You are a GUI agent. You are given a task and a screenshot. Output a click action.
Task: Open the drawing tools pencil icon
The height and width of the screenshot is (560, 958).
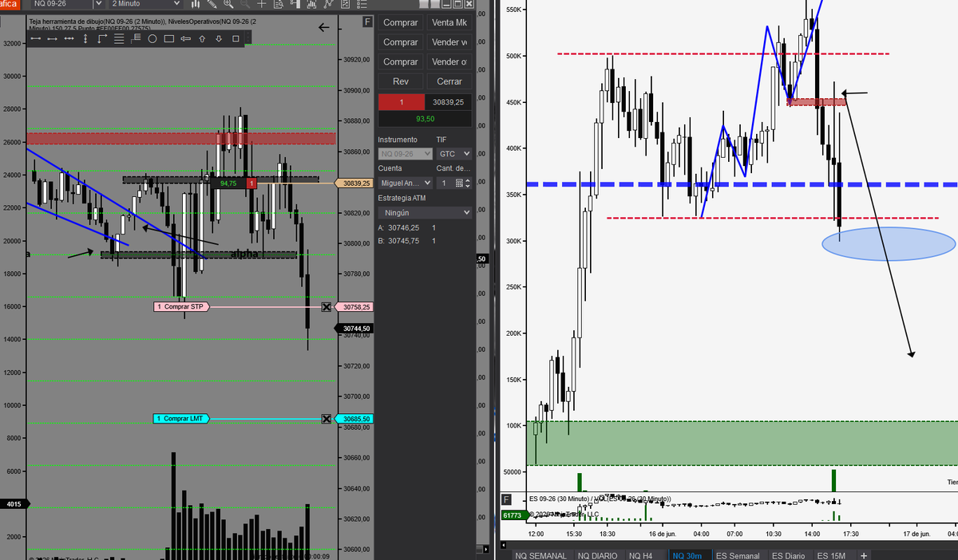212,4
